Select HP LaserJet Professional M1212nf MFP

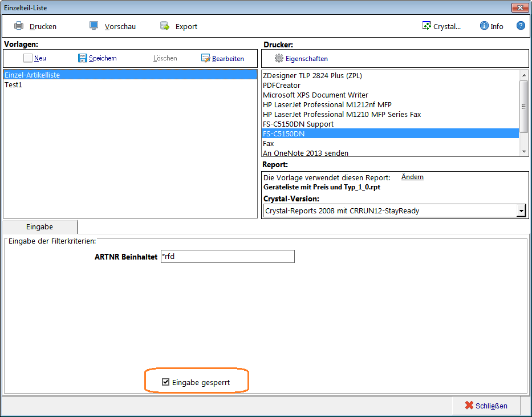(x=390, y=104)
